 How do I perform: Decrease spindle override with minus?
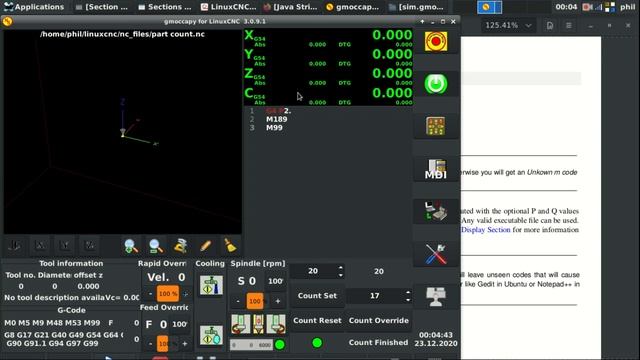[238, 301]
